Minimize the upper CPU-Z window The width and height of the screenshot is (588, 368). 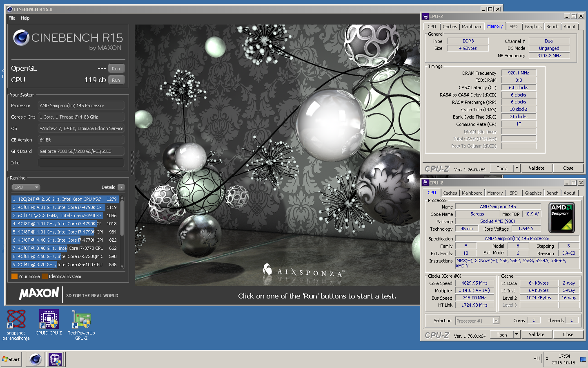point(567,16)
